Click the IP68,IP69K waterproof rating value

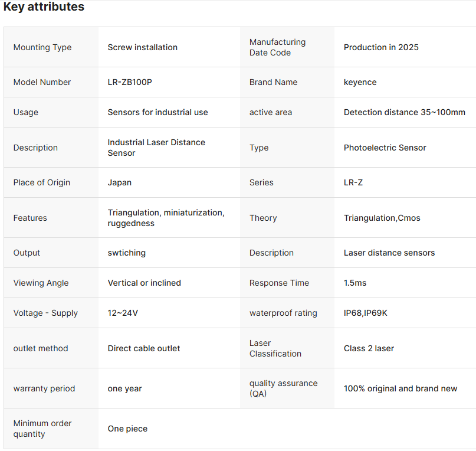click(366, 313)
